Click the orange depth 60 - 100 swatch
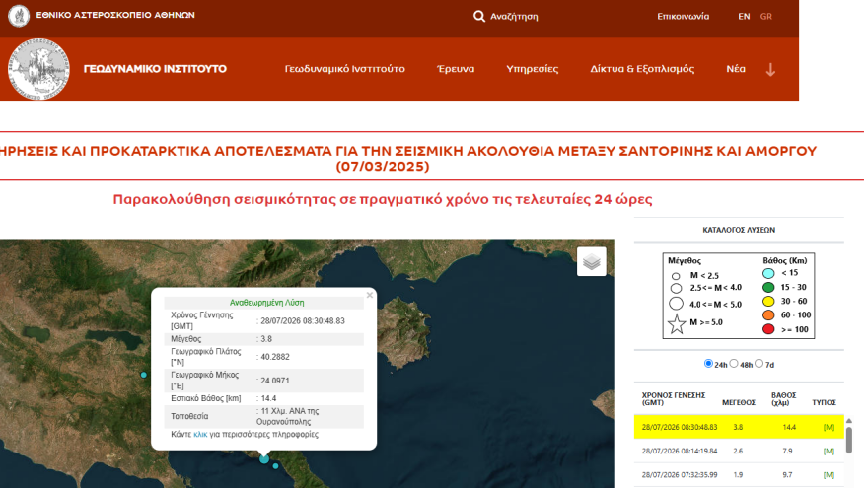 [768, 315]
